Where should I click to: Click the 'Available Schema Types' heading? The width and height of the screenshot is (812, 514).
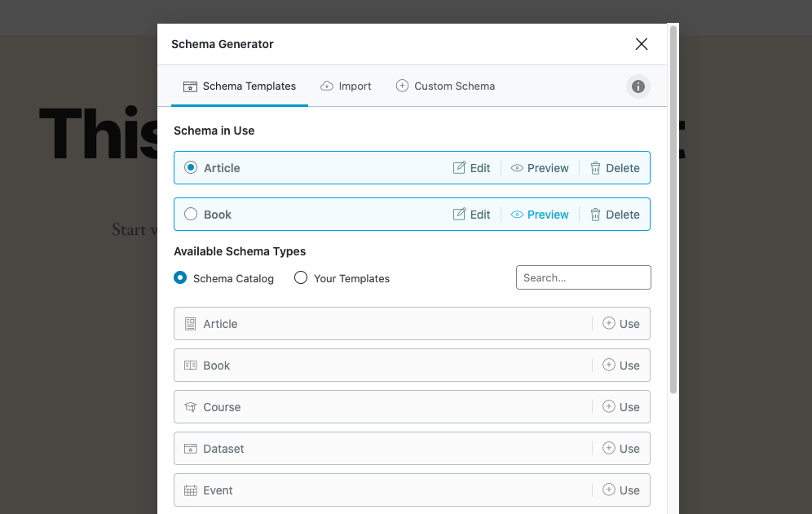point(240,251)
